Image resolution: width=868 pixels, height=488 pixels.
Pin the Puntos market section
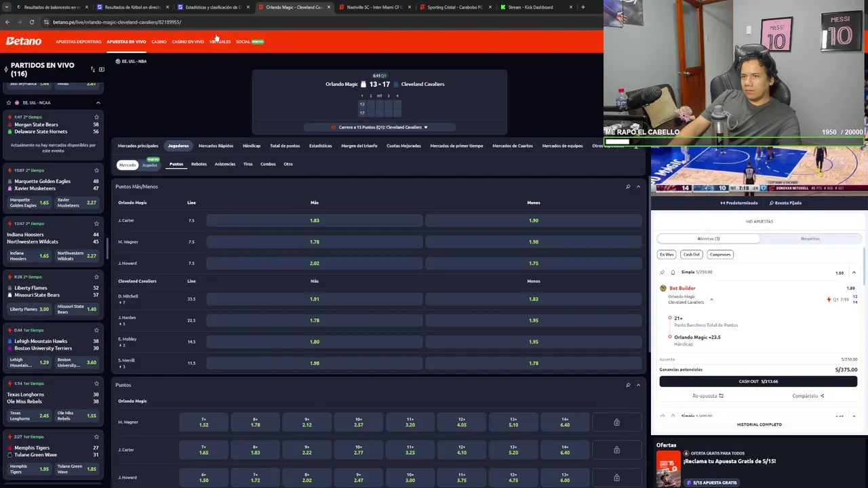(x=628, y=385)
